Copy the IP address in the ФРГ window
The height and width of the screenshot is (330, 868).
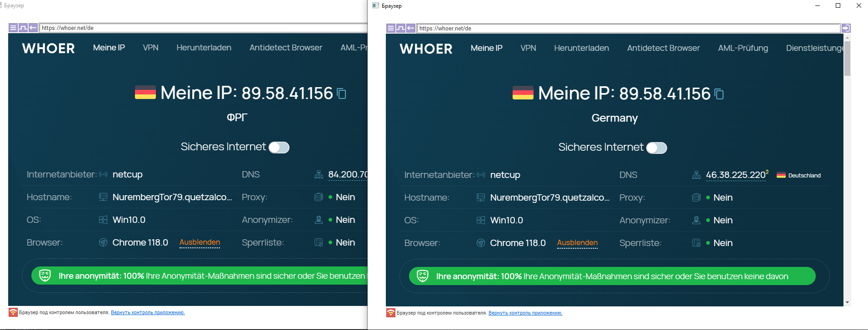click(341, 94)
